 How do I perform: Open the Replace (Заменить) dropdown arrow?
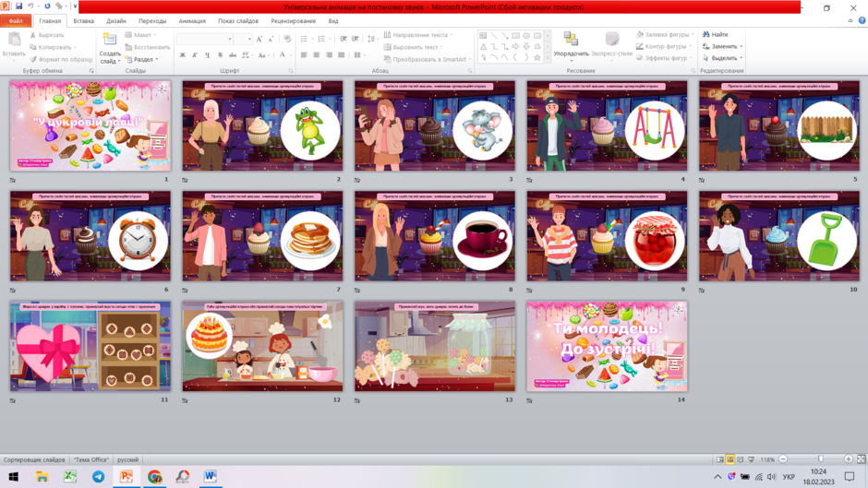741,46
